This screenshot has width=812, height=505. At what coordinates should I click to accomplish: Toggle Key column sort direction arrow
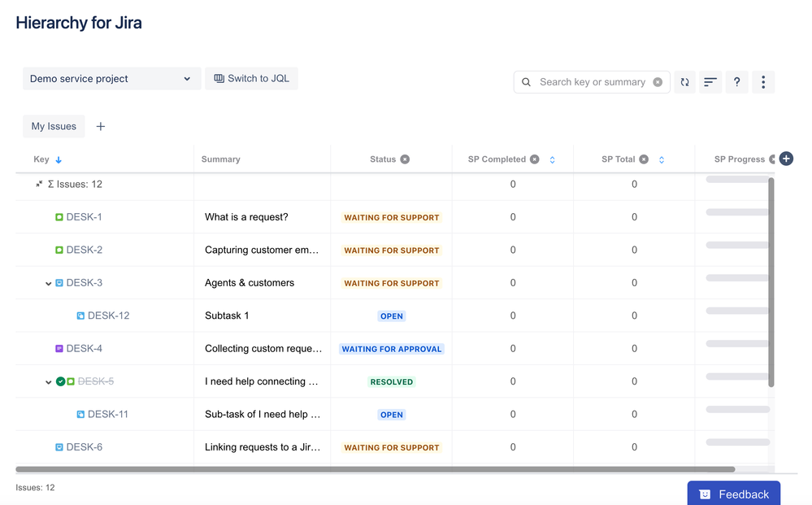click(59, 159)
